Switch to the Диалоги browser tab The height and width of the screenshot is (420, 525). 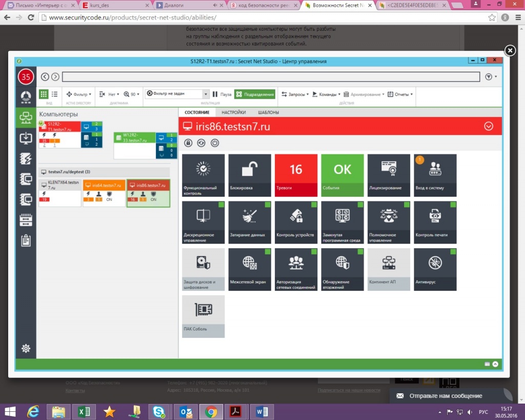[189, 5]
